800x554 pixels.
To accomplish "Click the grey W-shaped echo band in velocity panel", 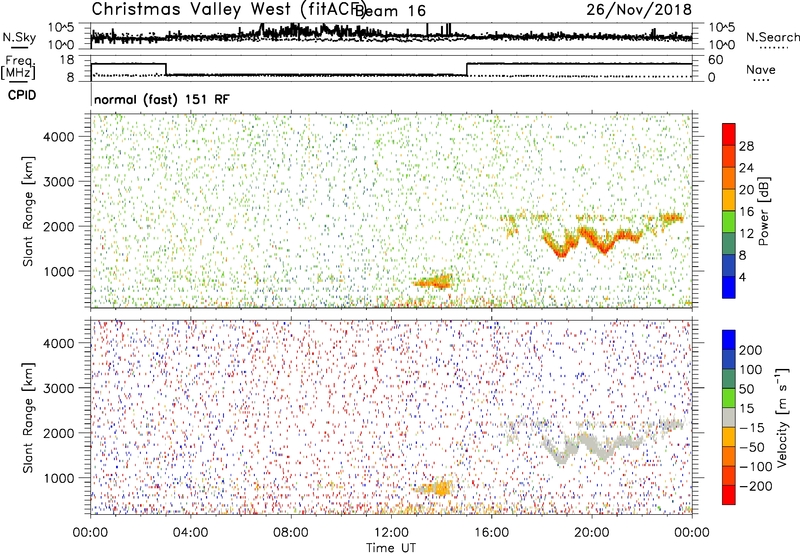I will (592, 445).
